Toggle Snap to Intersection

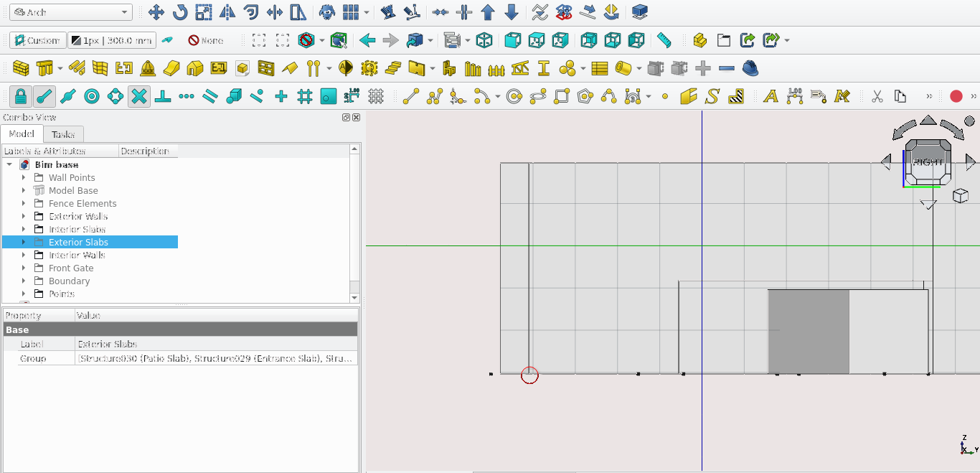(139, 96)
